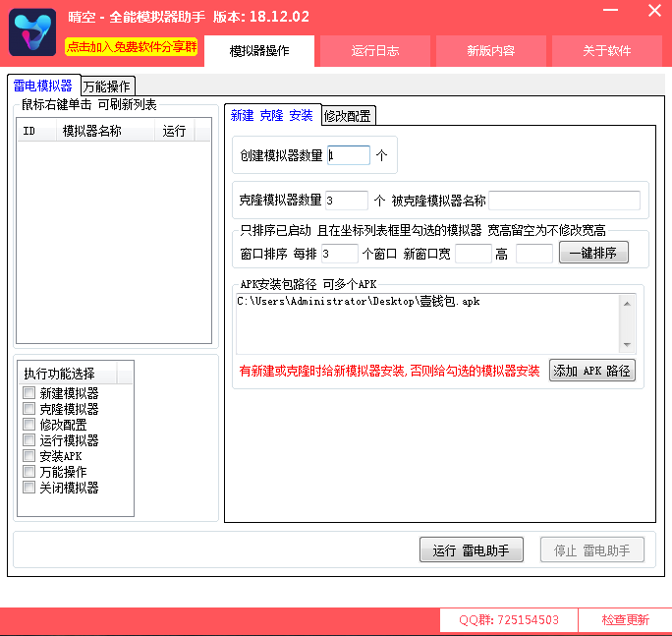Viewport: 672px width, 636px height.
Task: Check the 克隆模拟器 checkbox
Action: [29, 409]
